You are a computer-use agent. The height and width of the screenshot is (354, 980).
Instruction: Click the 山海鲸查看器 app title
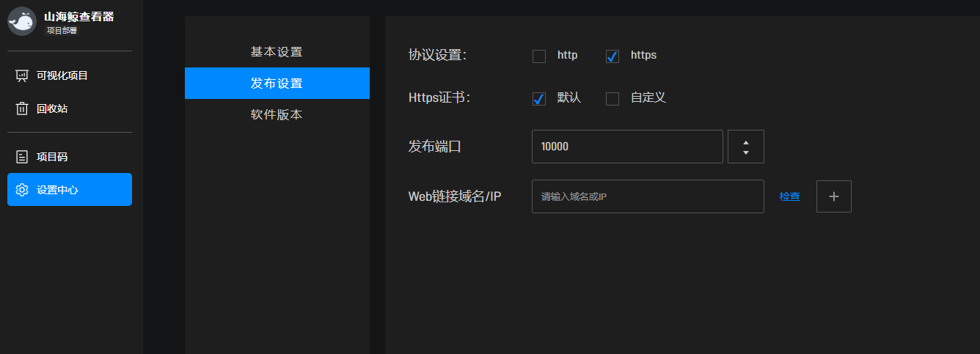[x=78, y=17]
